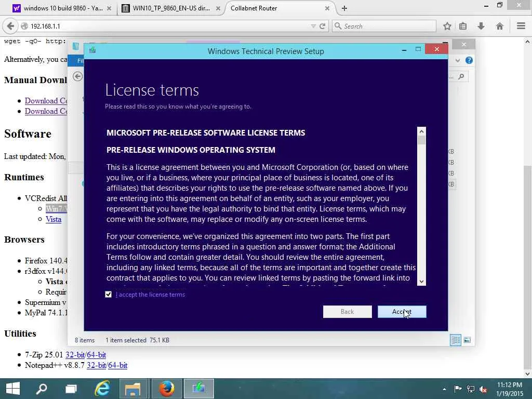Click the Firefox page scrollbar up arrow
This screenshot has width=532, height=399.
[528, 42]
